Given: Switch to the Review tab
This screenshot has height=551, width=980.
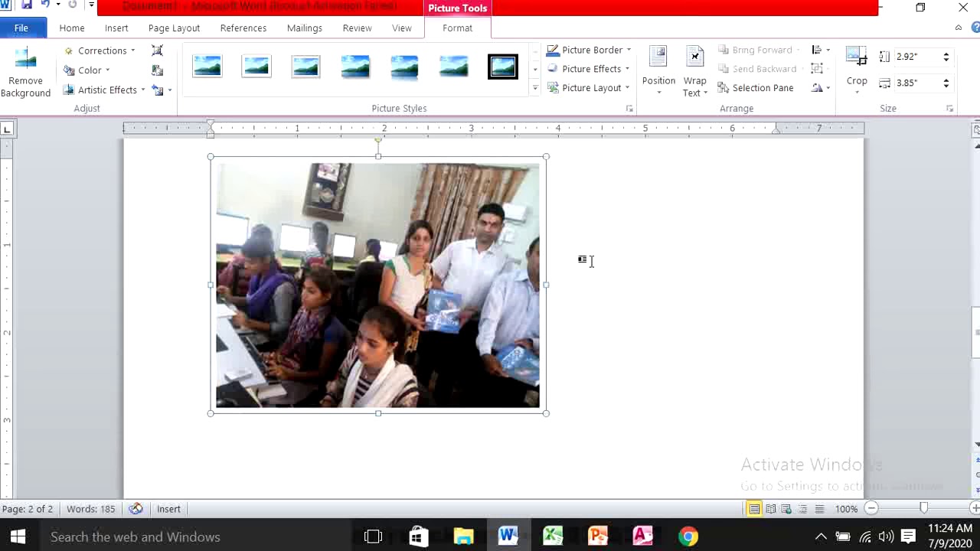Looking at the screenshot, I should pos(357,28).
